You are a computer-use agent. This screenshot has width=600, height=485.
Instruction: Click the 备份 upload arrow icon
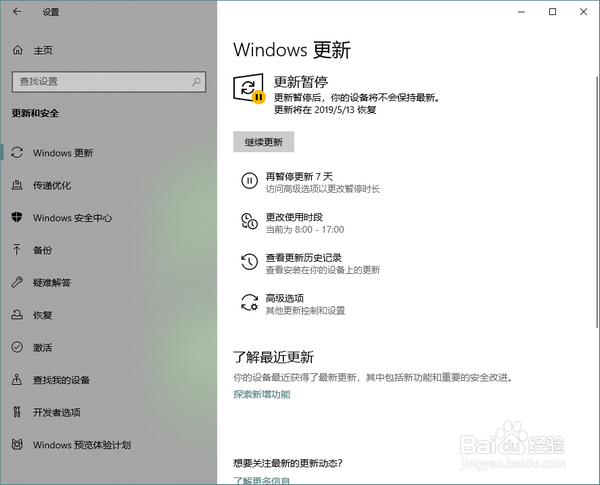(17, 250)
